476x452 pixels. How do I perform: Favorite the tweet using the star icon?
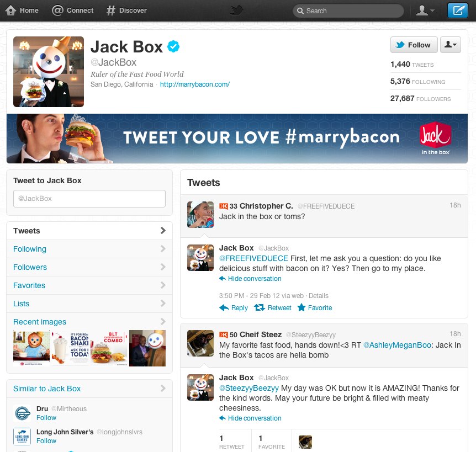point(302,308)
